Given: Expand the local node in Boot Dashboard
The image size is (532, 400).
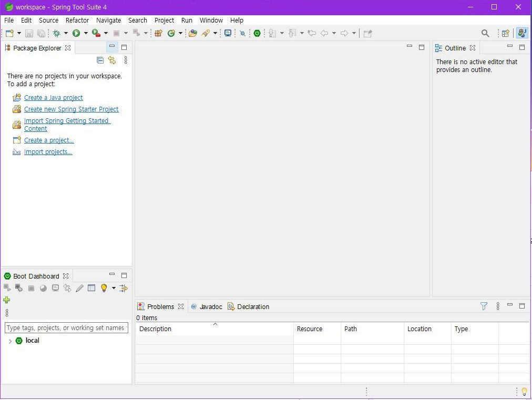Looking at the screenshot, I should click(x=10, y=341).
